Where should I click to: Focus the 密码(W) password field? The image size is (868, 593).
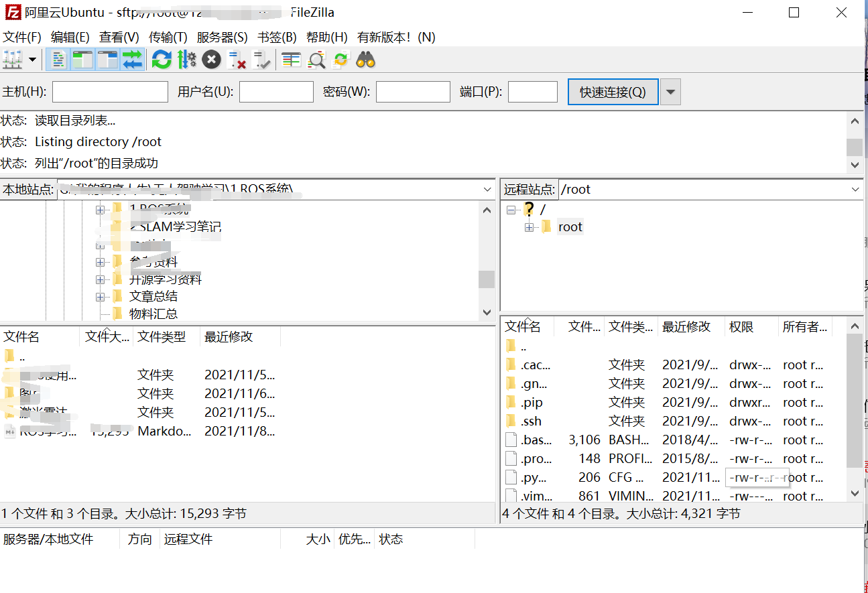pyautogui.click(x=413, y=92)
